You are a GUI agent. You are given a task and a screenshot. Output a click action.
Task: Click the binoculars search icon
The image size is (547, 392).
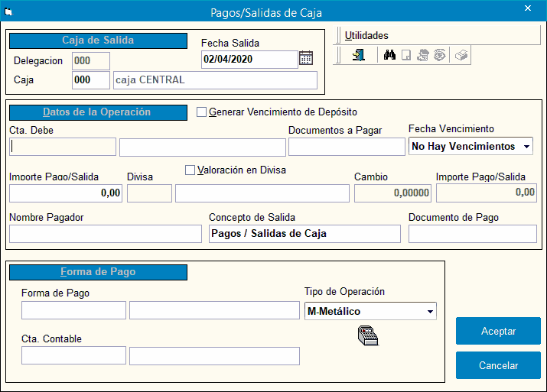coord(389,56)
